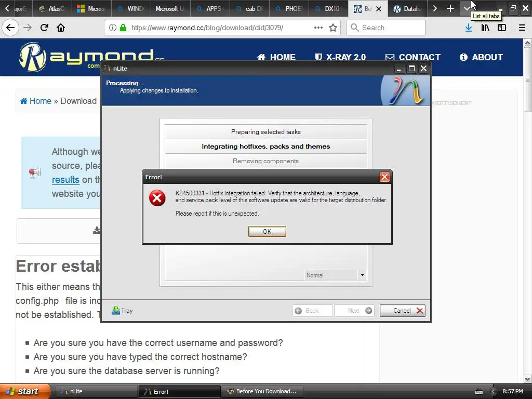
Task: Switch to Before You Download taskbar item
Action: pyautogui.click(x=262, y=391)
